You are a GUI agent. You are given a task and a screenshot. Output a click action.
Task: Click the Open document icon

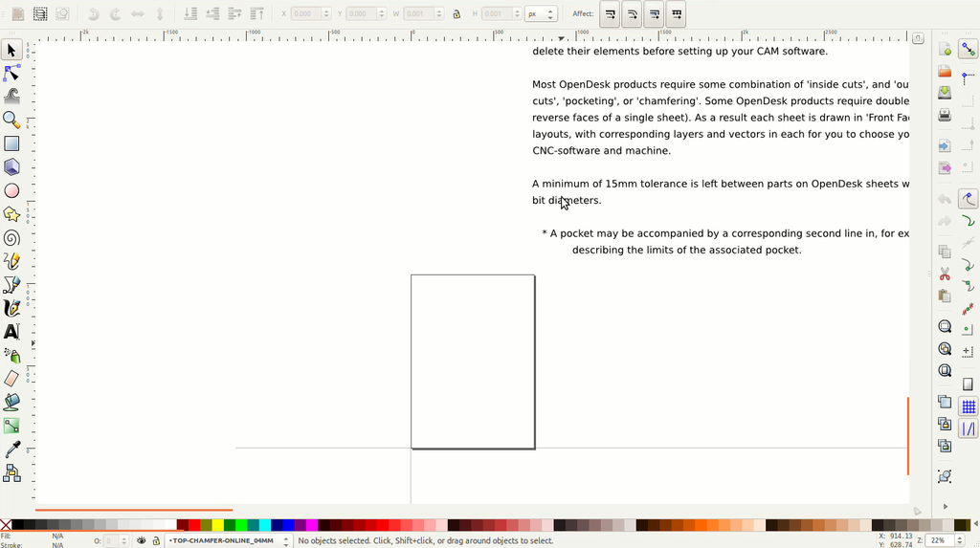tap(945, 71)
